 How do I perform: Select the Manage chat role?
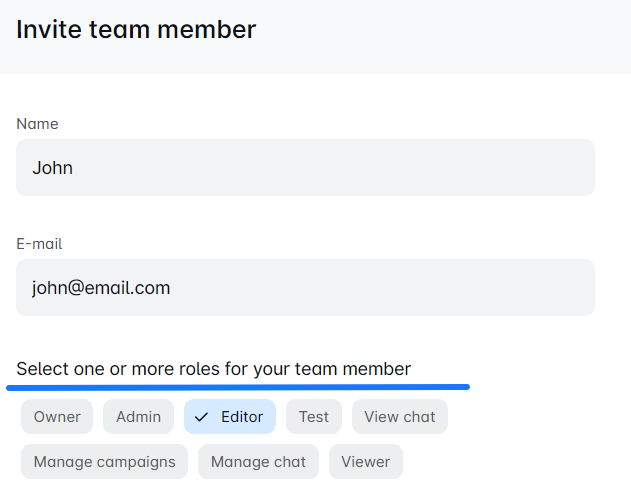pyautogui.click(x=259, y=462)
